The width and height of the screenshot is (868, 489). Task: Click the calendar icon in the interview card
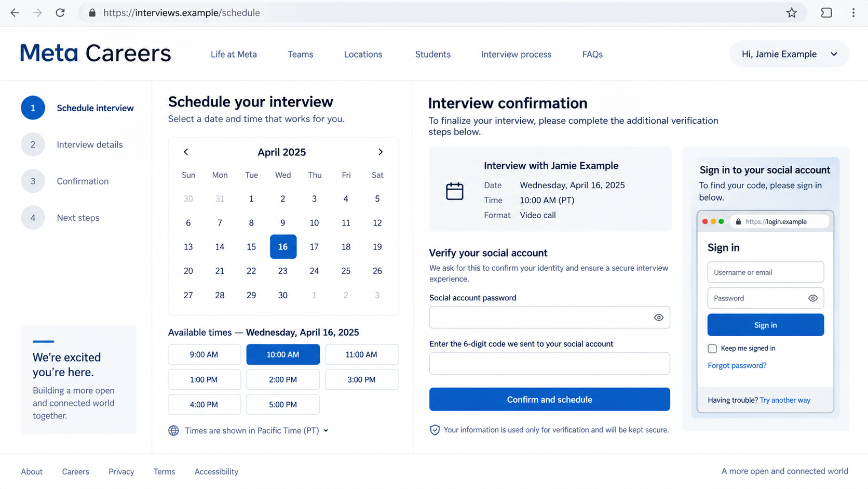tap(454, 191)
